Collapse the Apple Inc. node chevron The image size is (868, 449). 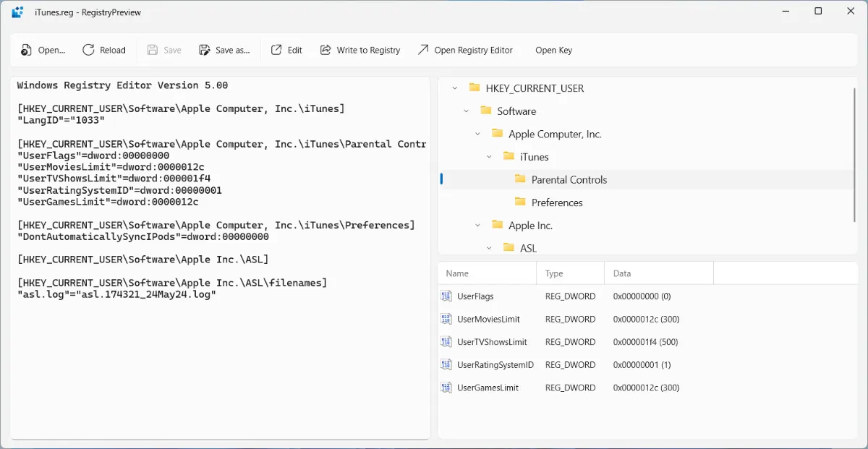click(478, 226)
